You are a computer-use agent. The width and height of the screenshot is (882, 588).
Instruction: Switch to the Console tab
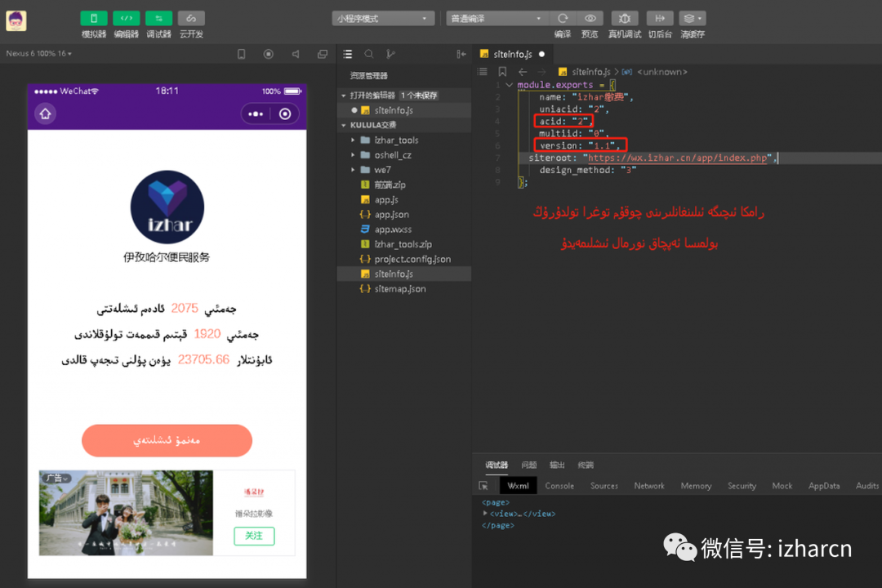point(559,486)
